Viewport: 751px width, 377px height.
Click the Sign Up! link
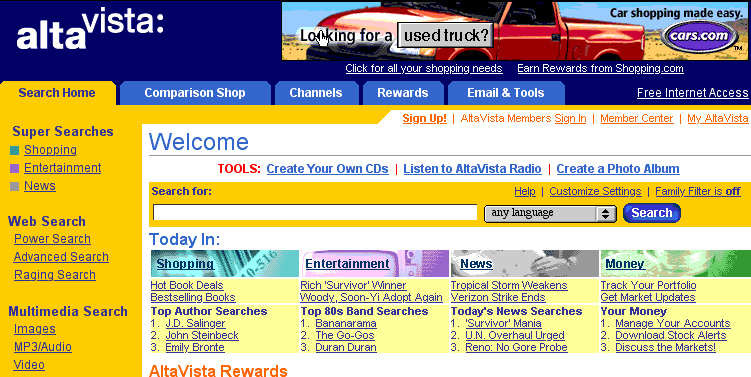(424, 118)
